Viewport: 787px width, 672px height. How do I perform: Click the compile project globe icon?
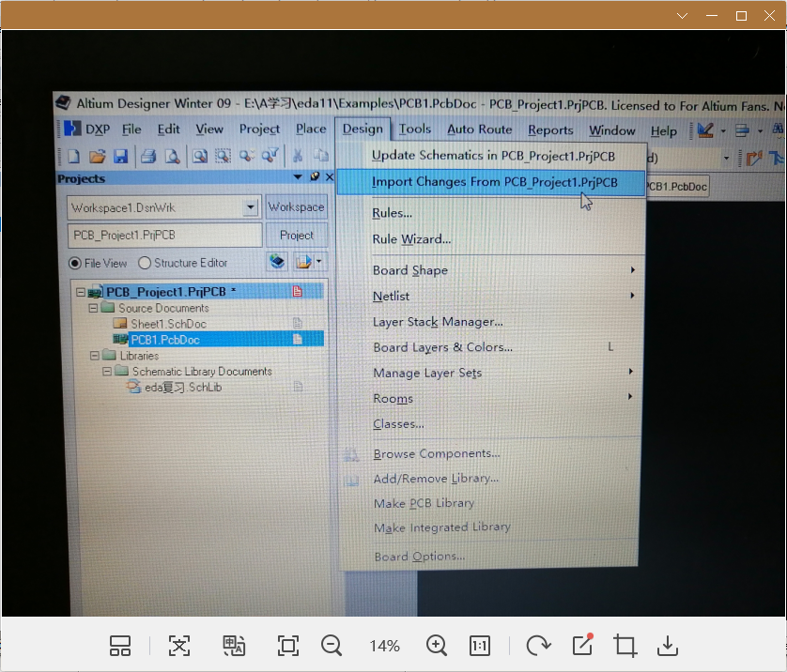(x=277, y=261)
